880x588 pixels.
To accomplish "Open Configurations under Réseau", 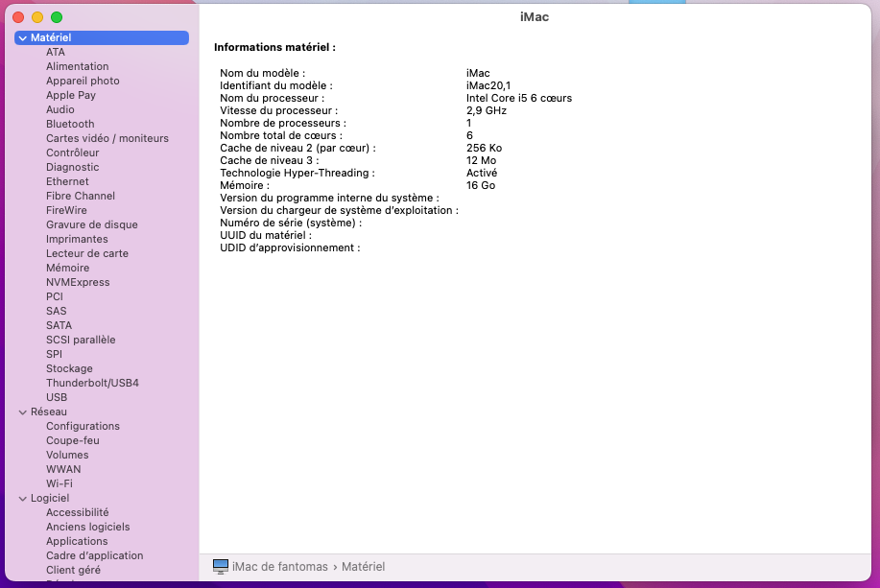I will pyautogui.click(x=83, y=427).
